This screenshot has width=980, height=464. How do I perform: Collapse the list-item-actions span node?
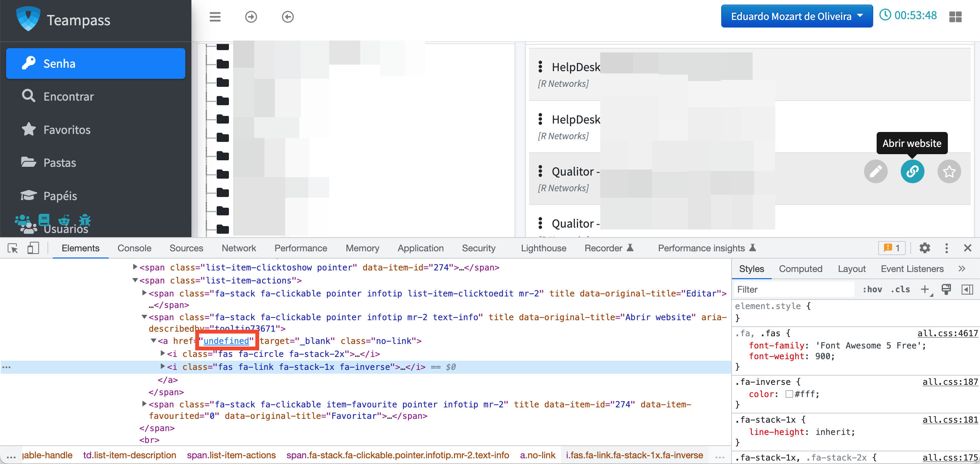[x=136, y=280]
